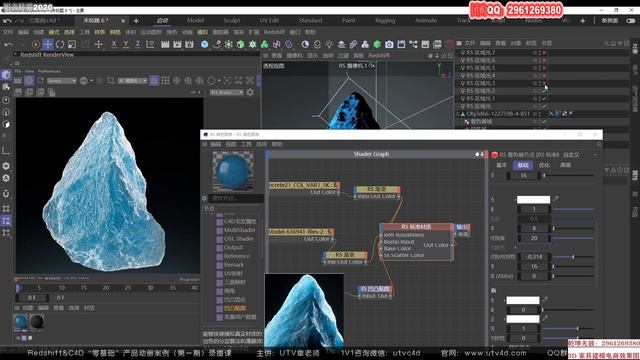Open the RS Render dropdown in RenderView
Viewport: 640px width, 360px height.
(227, 93)
